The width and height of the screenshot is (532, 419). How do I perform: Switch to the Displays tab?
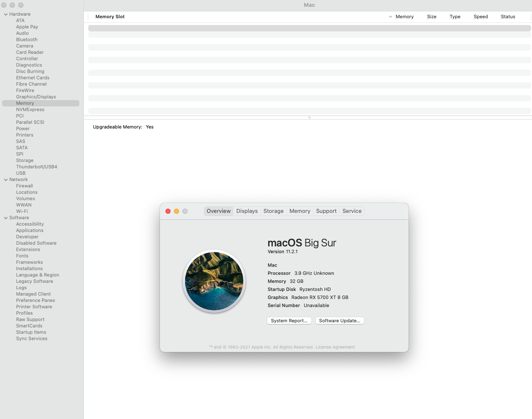247,211
